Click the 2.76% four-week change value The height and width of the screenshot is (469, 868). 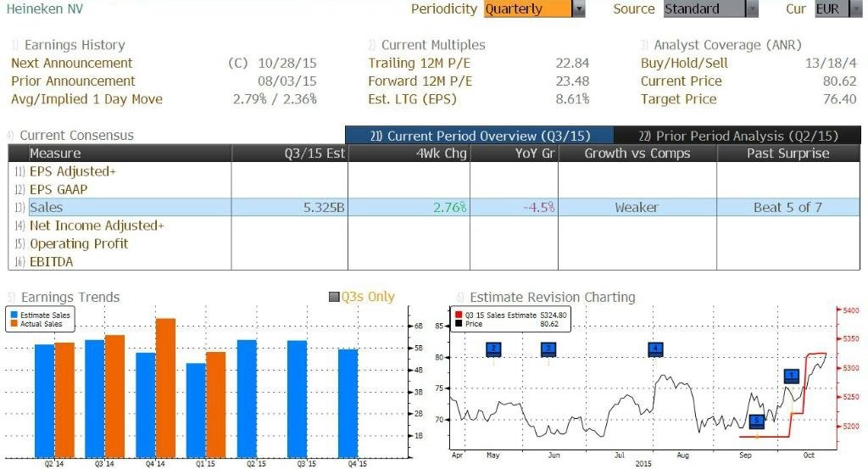coord(449,208)
